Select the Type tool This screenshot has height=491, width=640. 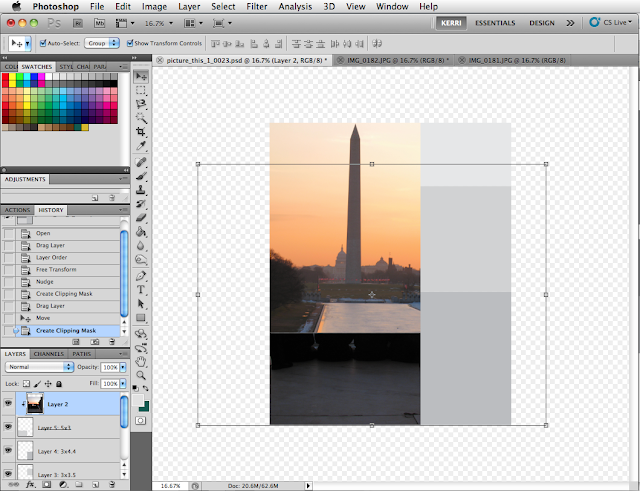tap(141, 289)
